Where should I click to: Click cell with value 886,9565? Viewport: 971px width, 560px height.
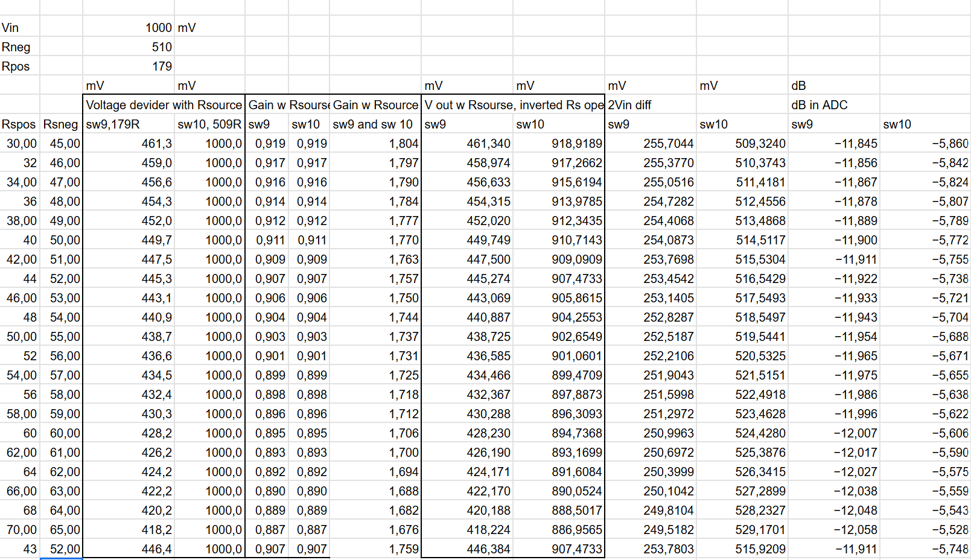[x=559, y=530]
